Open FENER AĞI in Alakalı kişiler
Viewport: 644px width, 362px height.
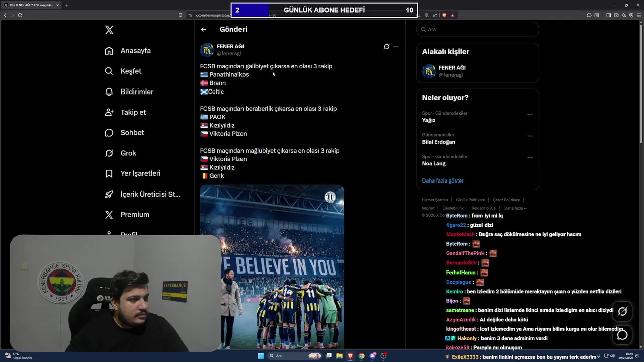(x=477, y=71)
